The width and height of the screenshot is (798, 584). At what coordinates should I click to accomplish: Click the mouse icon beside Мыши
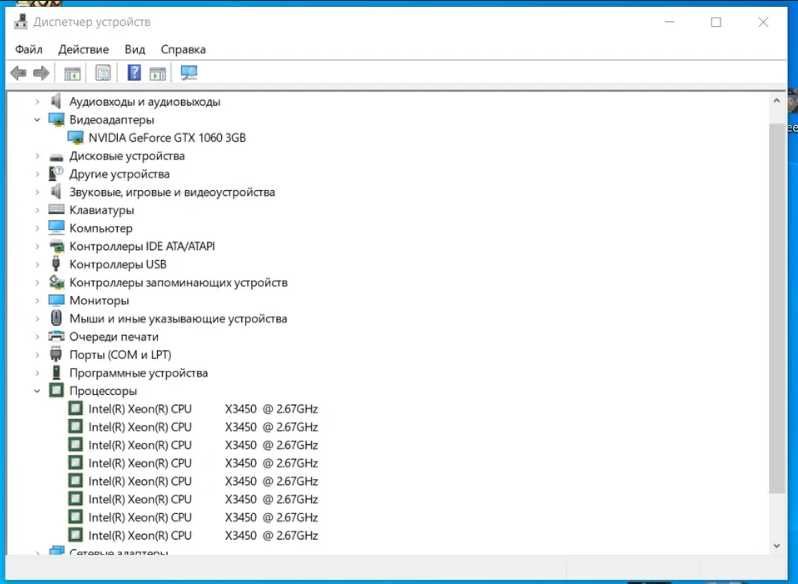point(56,318)
